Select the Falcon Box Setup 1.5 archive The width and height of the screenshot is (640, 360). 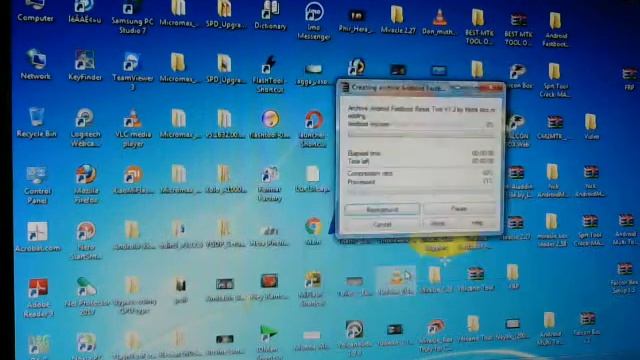[624, 278]
